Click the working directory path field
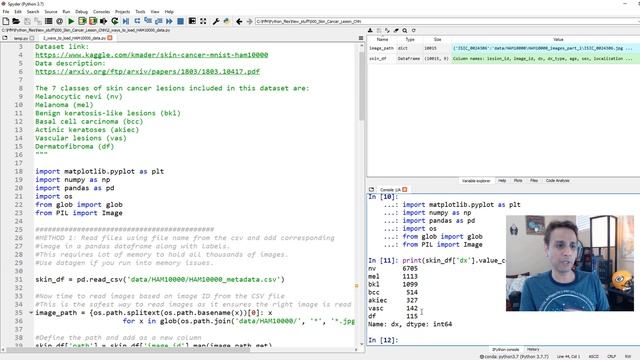The image size is (640, 360). point(447,21)
